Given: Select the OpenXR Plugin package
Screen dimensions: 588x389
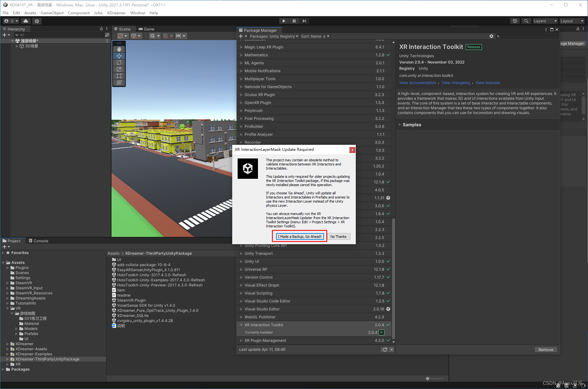Looking at the screenshot, I should pyautogui.click(x=314, y=103).
